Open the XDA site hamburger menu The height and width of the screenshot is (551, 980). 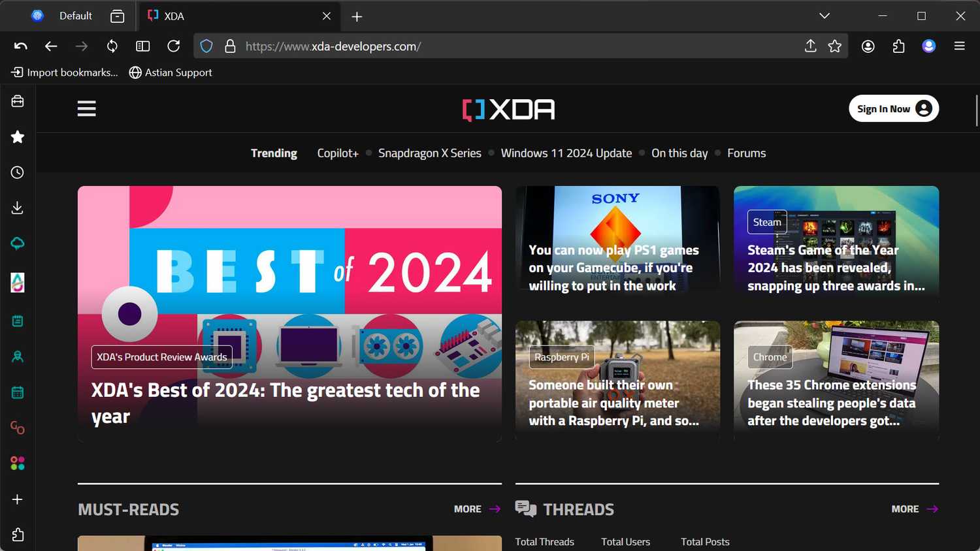click(87, 108)
